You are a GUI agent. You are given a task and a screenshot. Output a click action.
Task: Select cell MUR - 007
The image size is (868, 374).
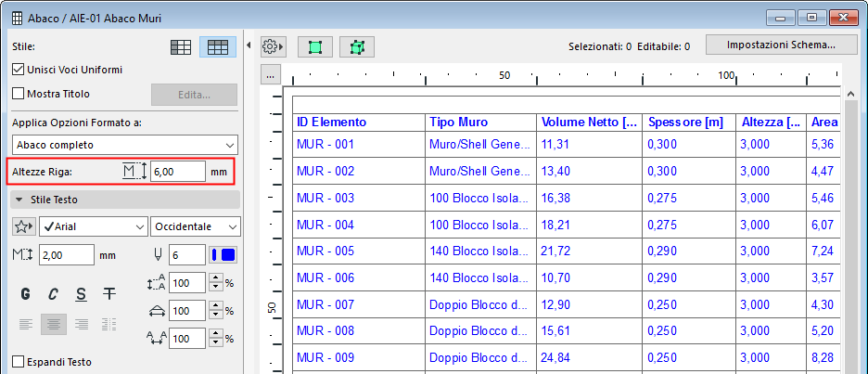coord(359,304)
